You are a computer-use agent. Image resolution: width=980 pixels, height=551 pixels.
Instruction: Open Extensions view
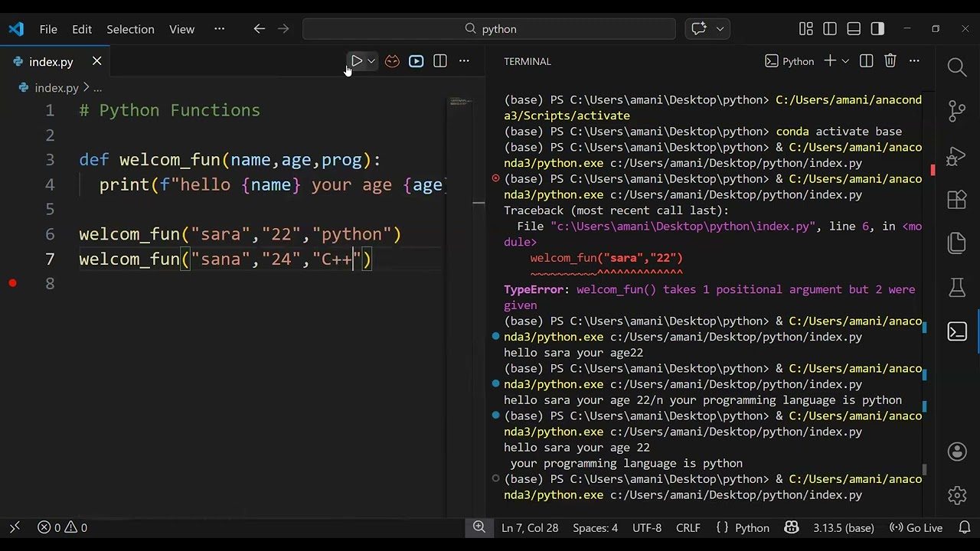[x=957, y=200]
